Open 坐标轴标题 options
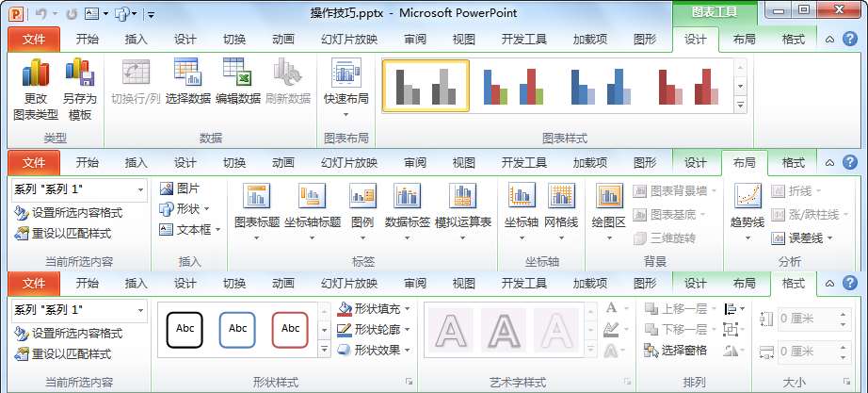The height and width of the screenshot is (393, 868). (313, 212)
